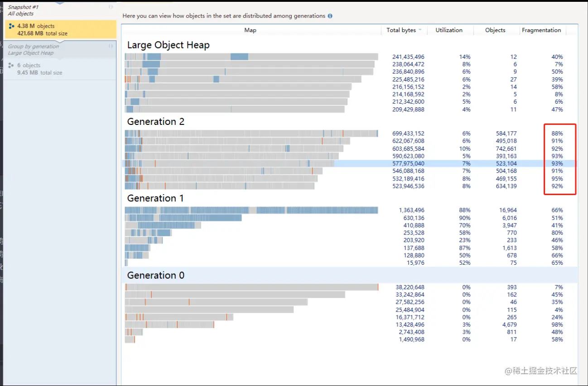Sort by the Utilization column header

(448, 30)
